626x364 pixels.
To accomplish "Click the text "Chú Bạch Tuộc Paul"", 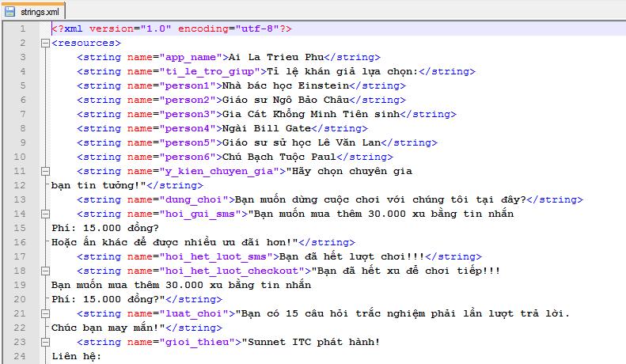I will point(279,157).
